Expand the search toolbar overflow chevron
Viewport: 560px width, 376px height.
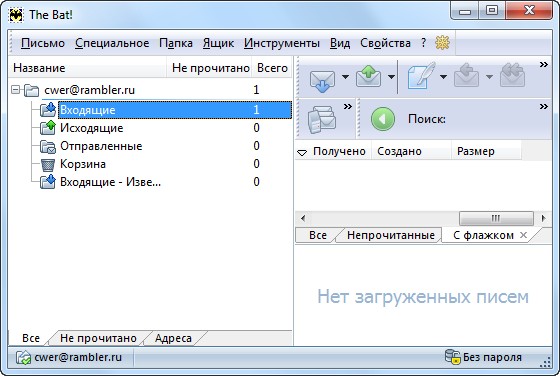[544, 106]
